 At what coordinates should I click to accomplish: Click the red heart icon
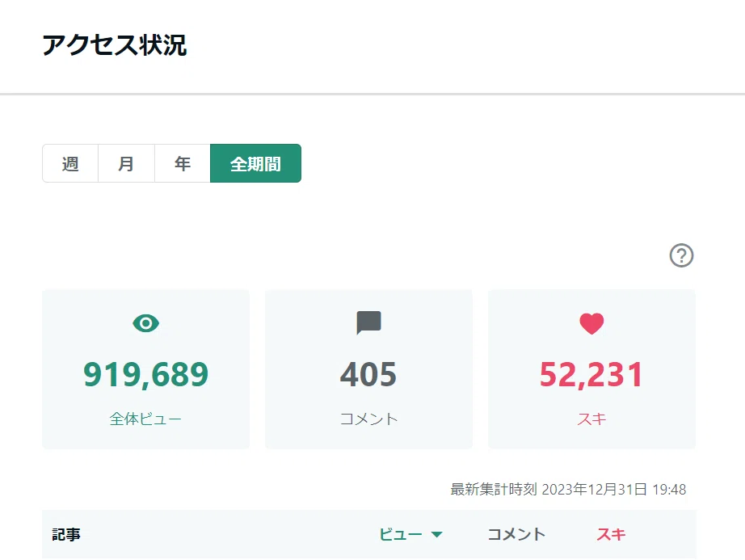[591, 324]
